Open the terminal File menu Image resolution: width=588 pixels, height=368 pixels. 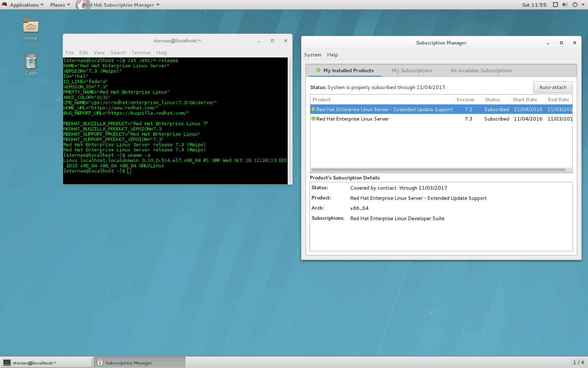click(x=70, y=53)
